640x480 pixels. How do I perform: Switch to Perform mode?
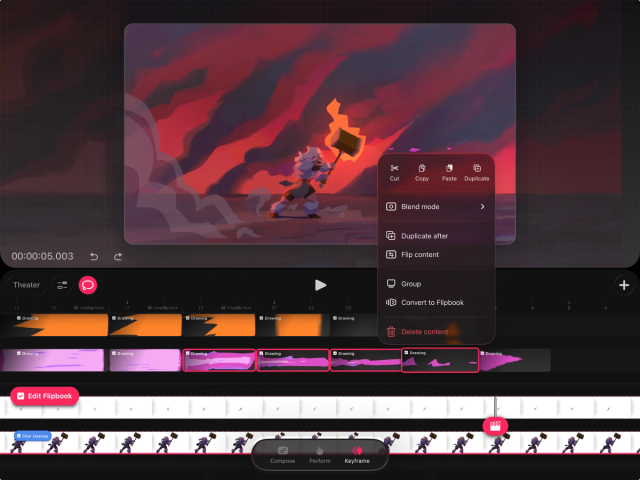click(320, 455)
